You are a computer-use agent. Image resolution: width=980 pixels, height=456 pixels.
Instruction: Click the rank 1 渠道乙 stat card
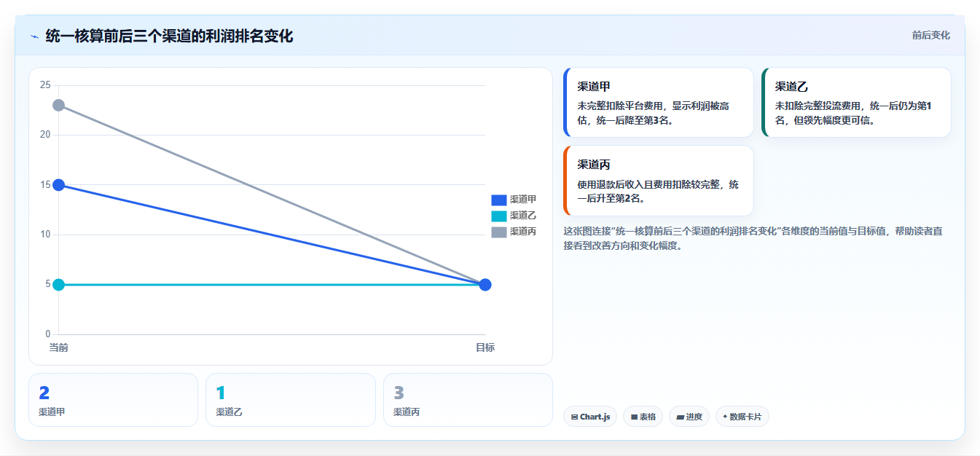291,400
